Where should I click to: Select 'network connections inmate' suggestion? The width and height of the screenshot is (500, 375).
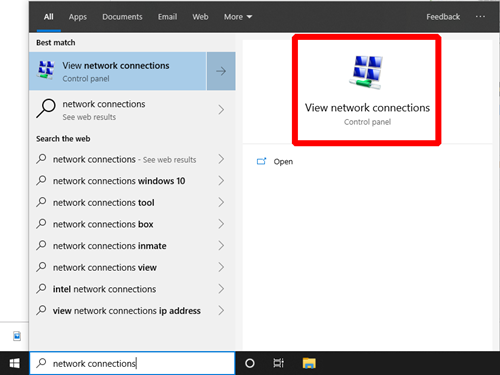point(132,246)
